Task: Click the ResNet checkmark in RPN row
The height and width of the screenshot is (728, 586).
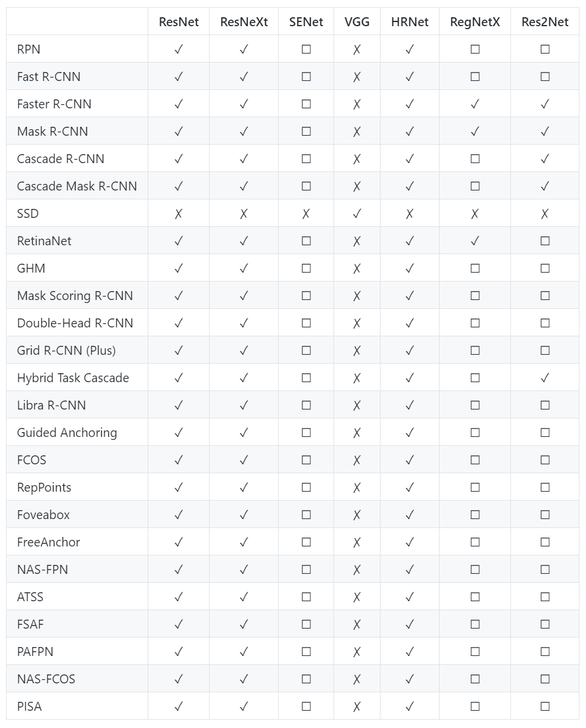Action: (179, 49)
